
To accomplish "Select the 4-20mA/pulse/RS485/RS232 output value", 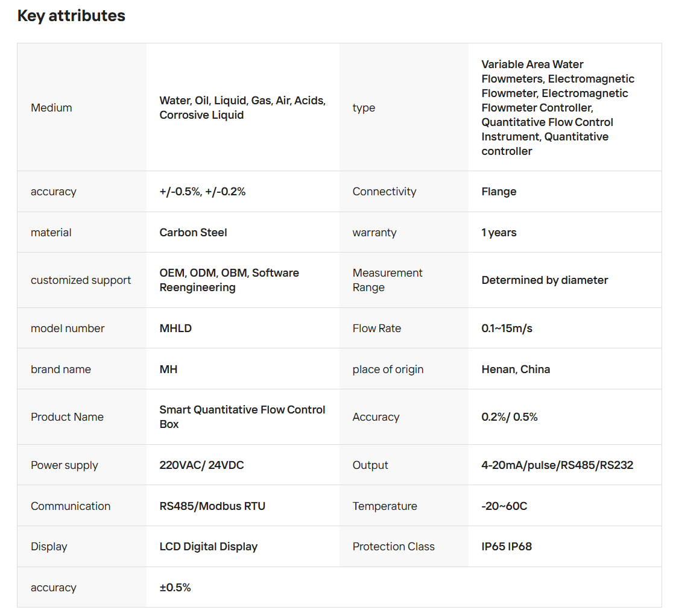I will [x=557, y=465].
